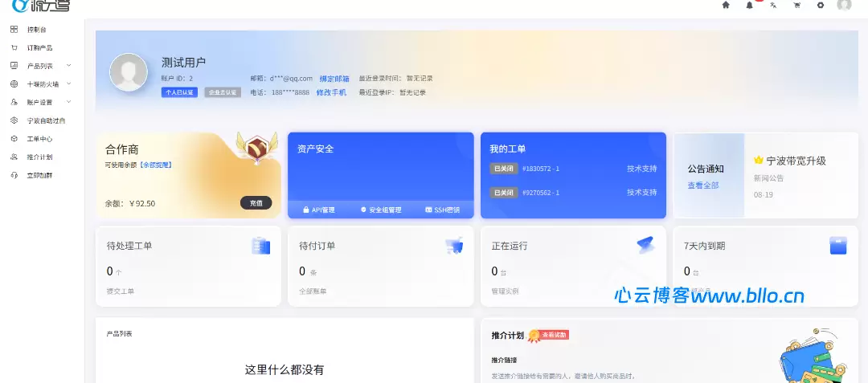Open the shopping cart icon in header

797,5
